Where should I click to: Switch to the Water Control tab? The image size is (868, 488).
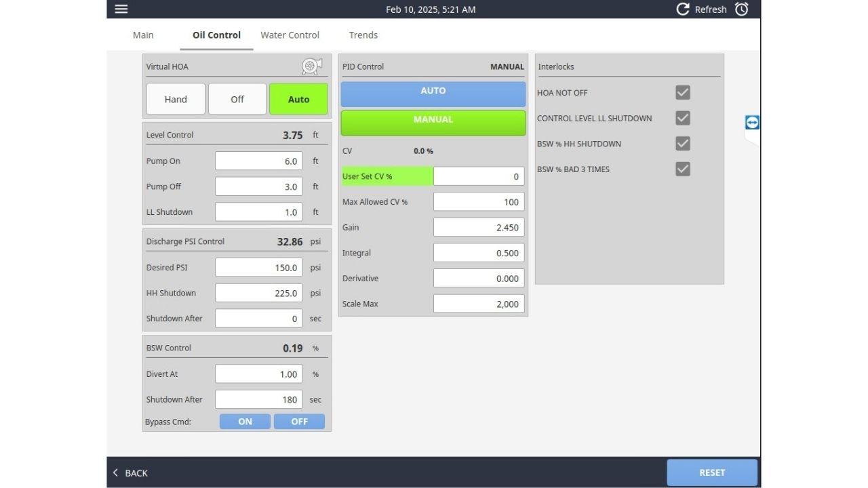pyautogui.click(x=290, y=35)
